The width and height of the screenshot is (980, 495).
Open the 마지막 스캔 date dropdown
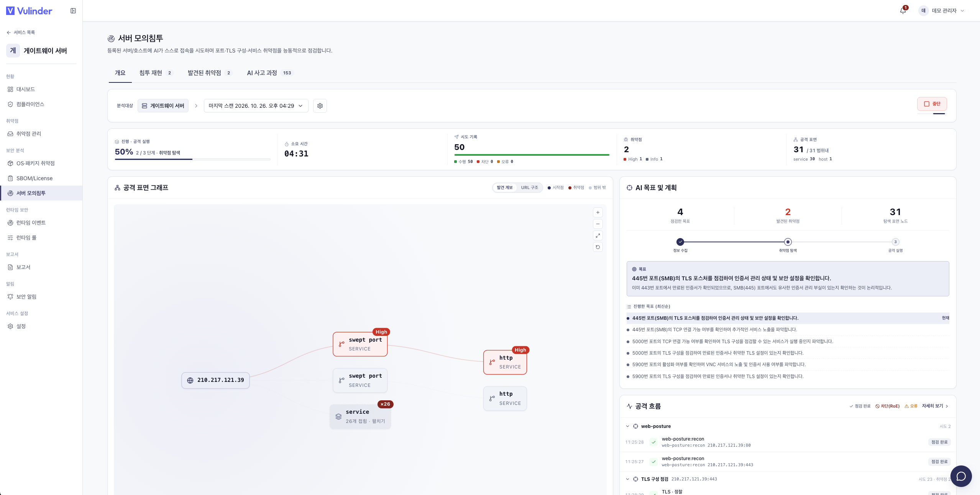[x=256, y=106]
